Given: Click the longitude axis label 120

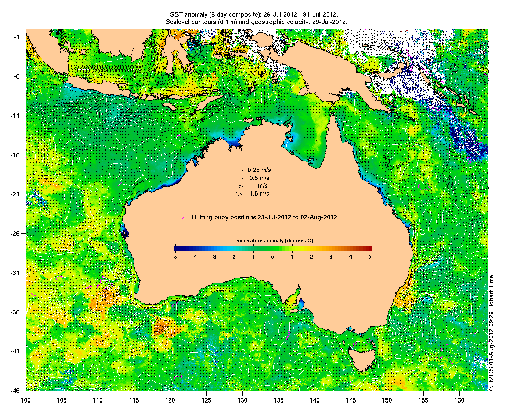Looking at the screenshot, I should [x=170, y=400].
